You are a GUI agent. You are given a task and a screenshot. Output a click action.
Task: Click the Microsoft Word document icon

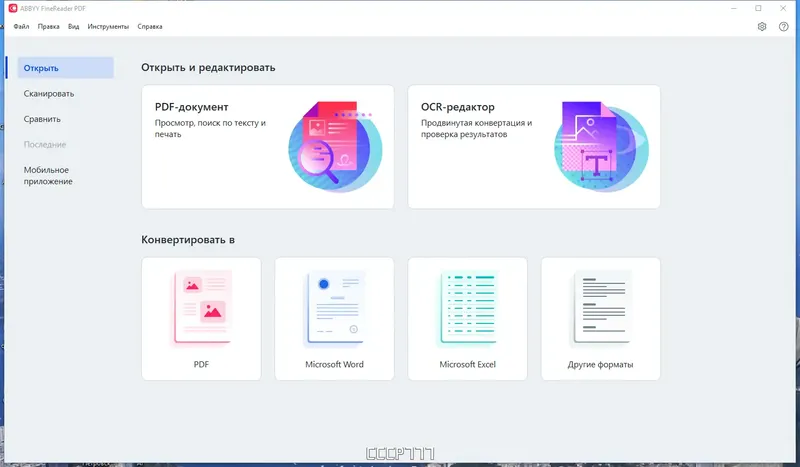point(335,308)
